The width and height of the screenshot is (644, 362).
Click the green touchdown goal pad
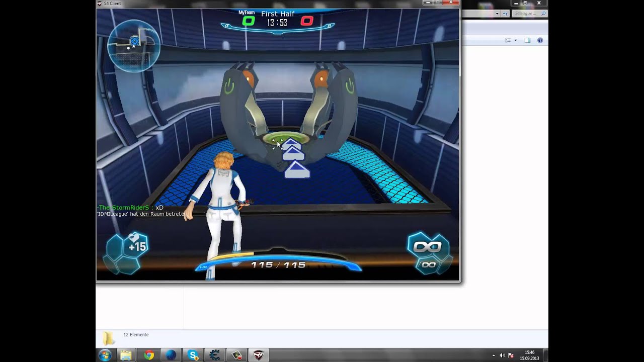286,137
